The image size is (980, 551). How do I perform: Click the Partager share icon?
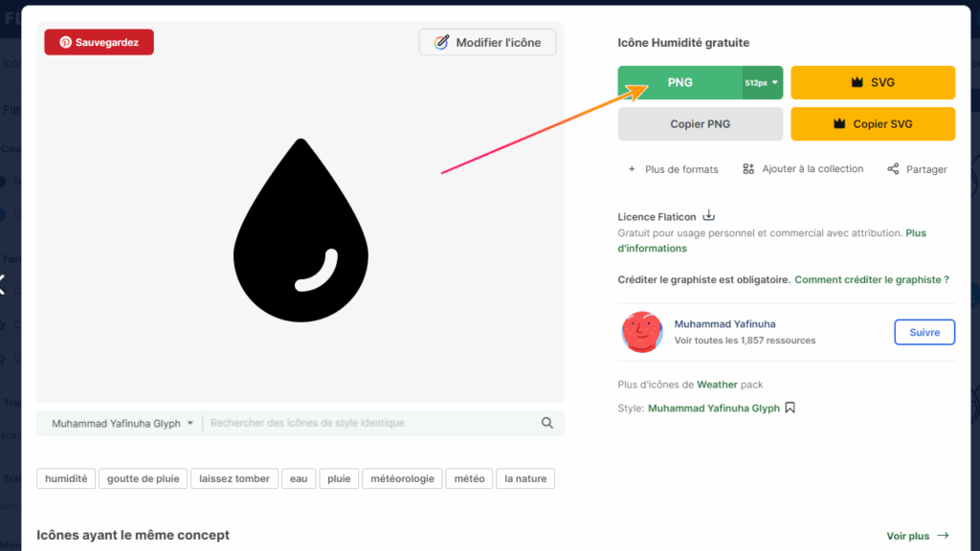(893, 168)
